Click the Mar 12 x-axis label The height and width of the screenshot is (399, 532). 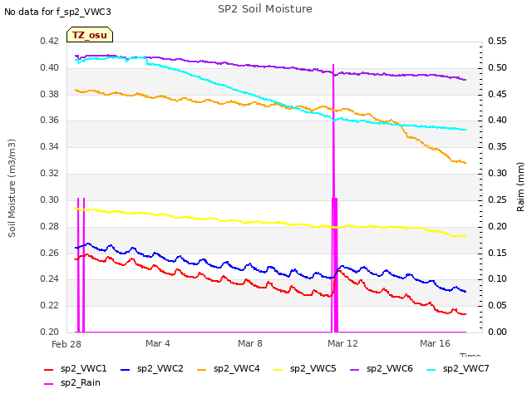pos(342,343)
